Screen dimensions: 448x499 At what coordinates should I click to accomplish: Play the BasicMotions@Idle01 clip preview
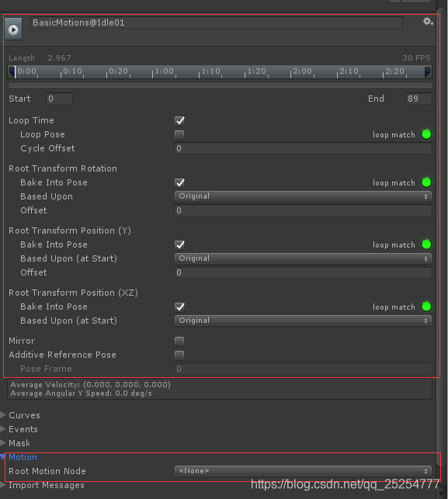point(13,29)
